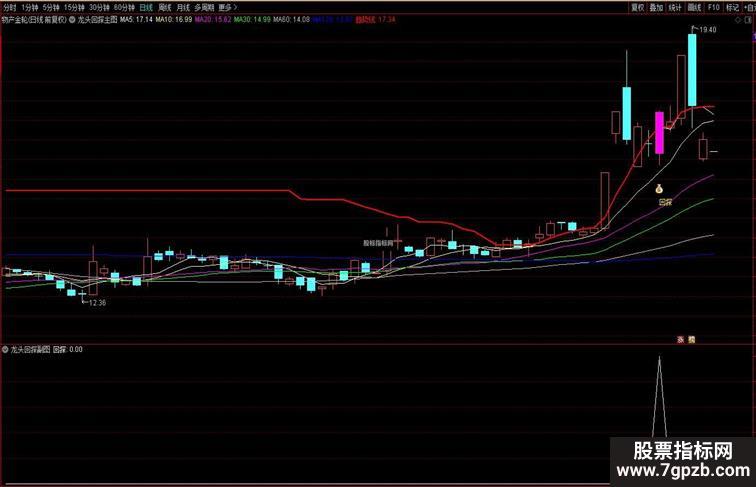Switch to the 月线 monthly chart tab
The height and width of the screenshot is (487, 756).
tap(183, 8)
